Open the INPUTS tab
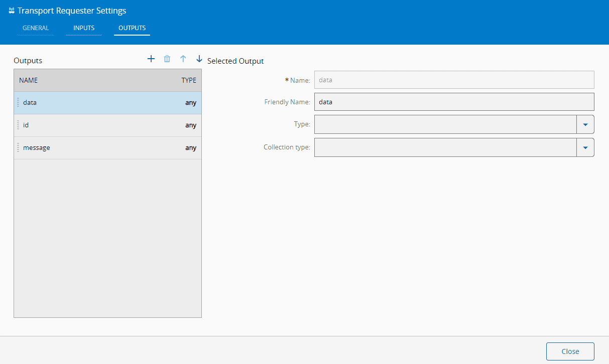 click(x=84, y=28)
